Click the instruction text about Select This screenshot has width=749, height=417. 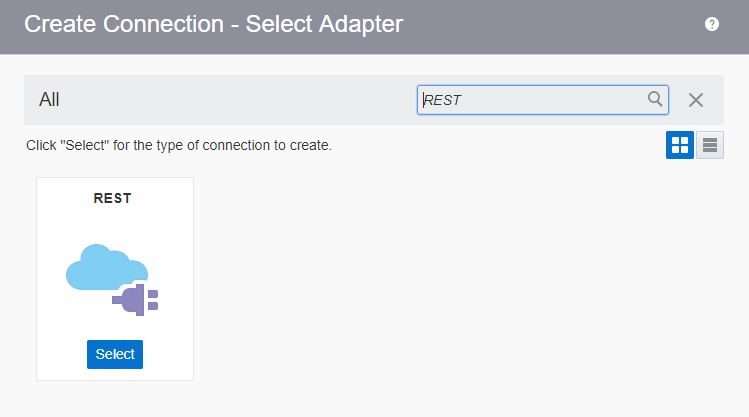(179, 146)
